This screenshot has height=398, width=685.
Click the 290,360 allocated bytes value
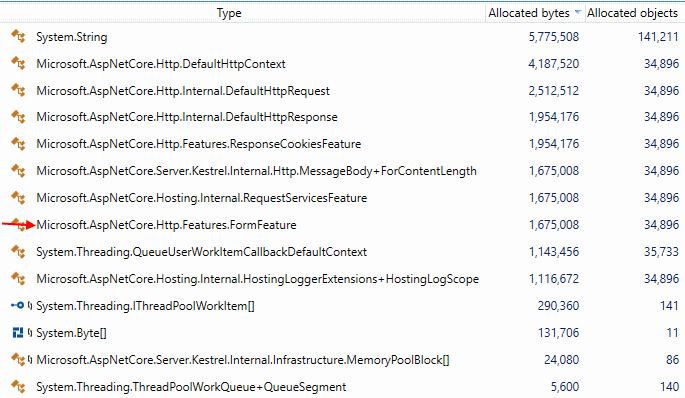(558, 306)
